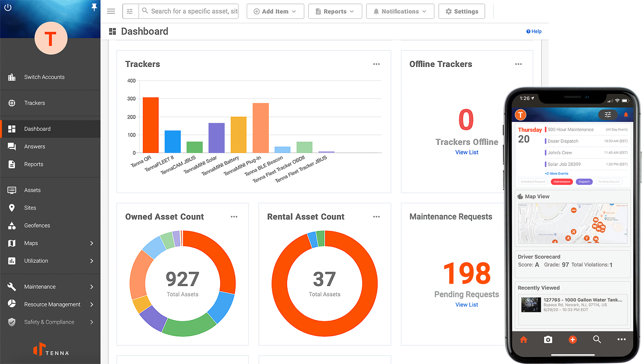Expand the Safety & Compliance chevron
642x364 pixels.
pyautogui.click(x=92, y=322)
